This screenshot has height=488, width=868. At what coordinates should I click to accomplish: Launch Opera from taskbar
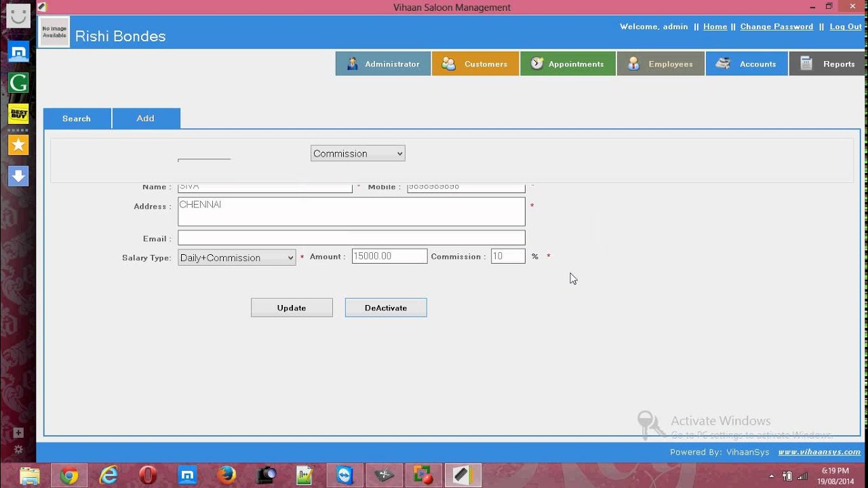click(x=148, y=476)
